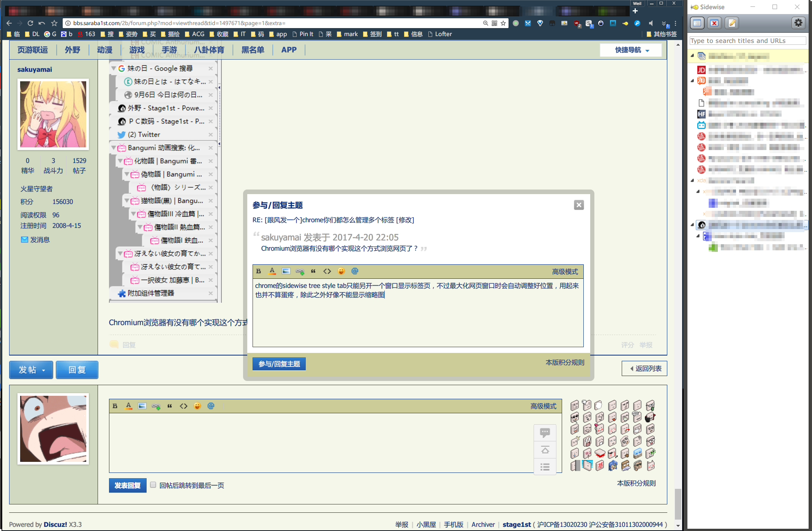Click the floating thread list button
812x531 pixels.
pos(545,467)
